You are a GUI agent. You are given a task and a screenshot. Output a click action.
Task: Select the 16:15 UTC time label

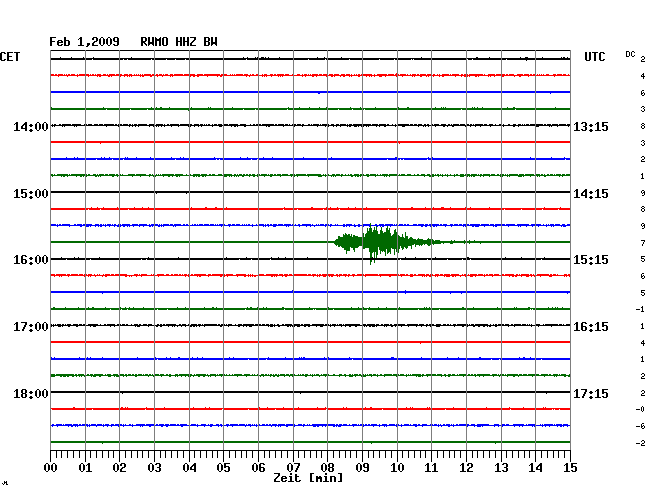[591, 327]
